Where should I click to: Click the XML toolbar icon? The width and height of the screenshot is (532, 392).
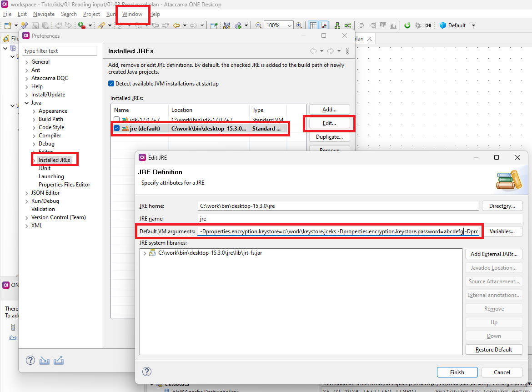point(428,25)
